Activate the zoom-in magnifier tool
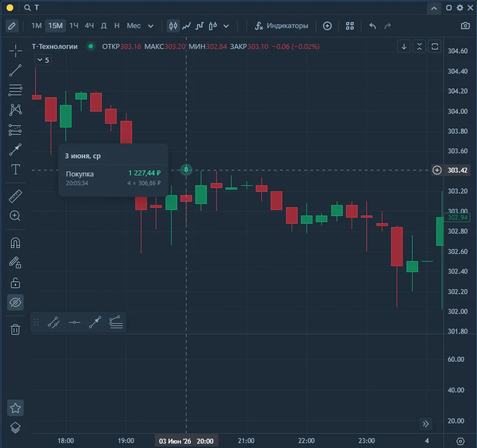477x448 pixels. click(x=15, y=216)
